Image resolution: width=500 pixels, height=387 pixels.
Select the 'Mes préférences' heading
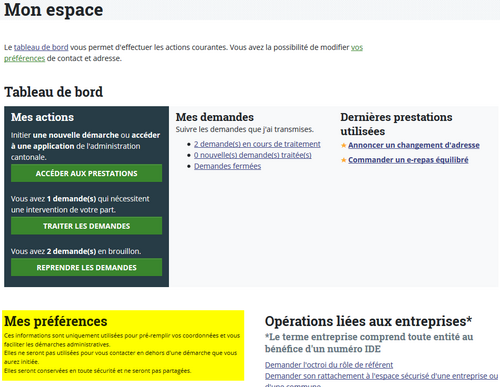56,321
